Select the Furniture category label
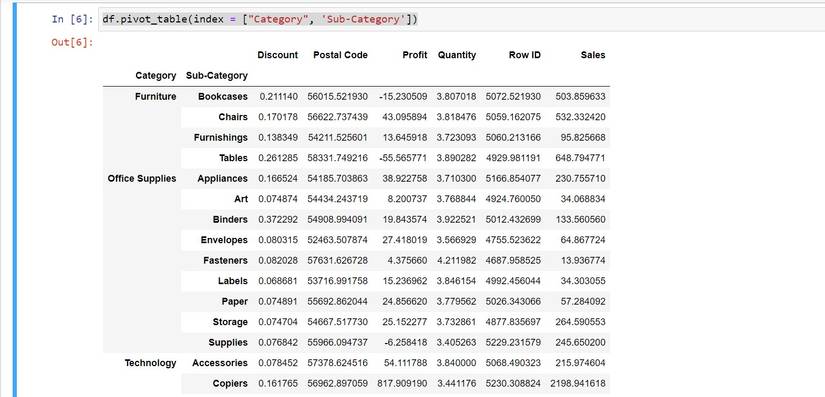This screenshot has height=397, width=825. coord(156,97)
